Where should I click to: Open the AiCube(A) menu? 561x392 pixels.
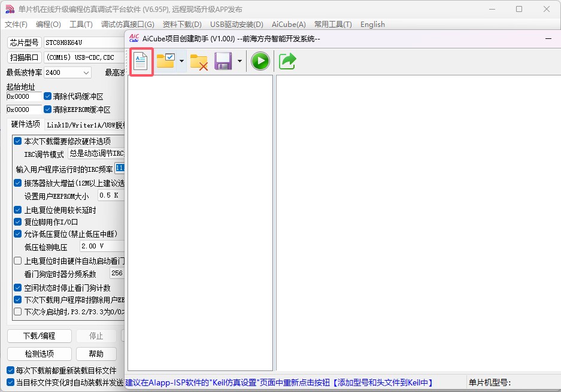(x=289, y=25)
